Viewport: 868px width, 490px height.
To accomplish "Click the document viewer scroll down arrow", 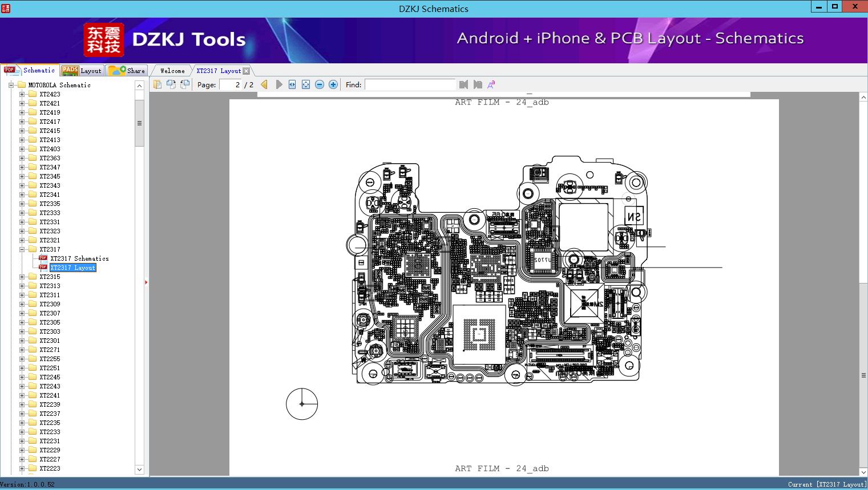I will pos(863,472).
